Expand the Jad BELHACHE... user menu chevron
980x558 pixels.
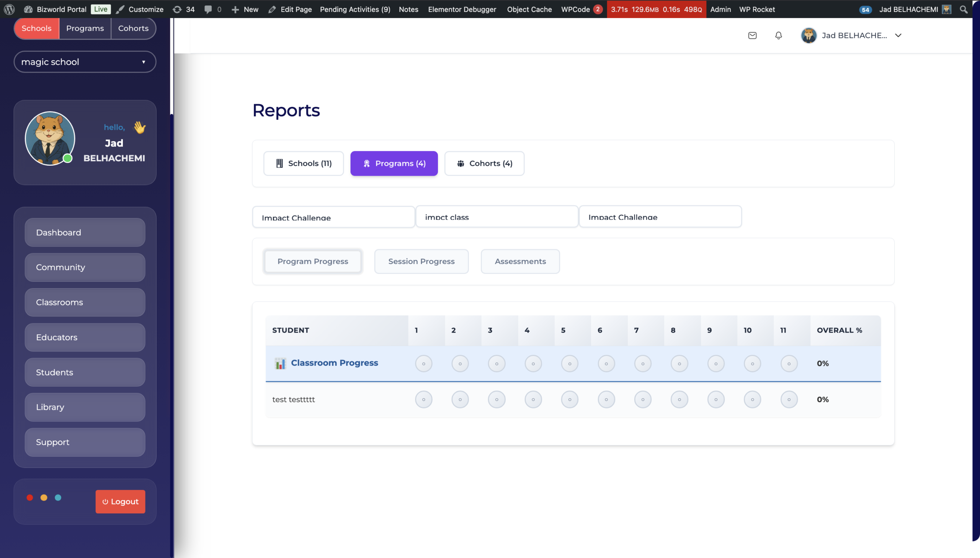click(x=898, y=35)
